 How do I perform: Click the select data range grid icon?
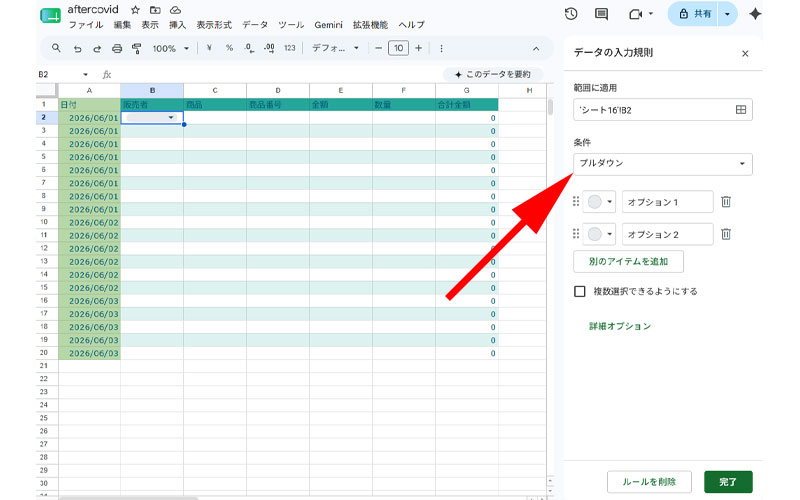coord(741,110)
